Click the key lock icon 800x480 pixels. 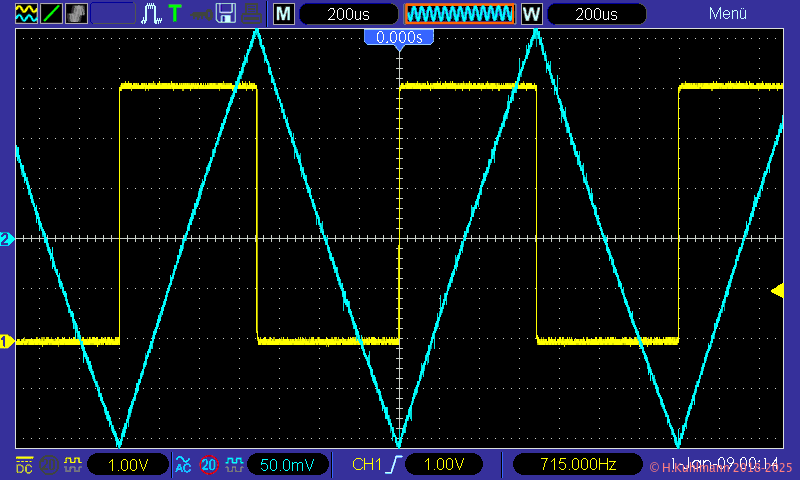pyautogui.click(x=201, y=14)
